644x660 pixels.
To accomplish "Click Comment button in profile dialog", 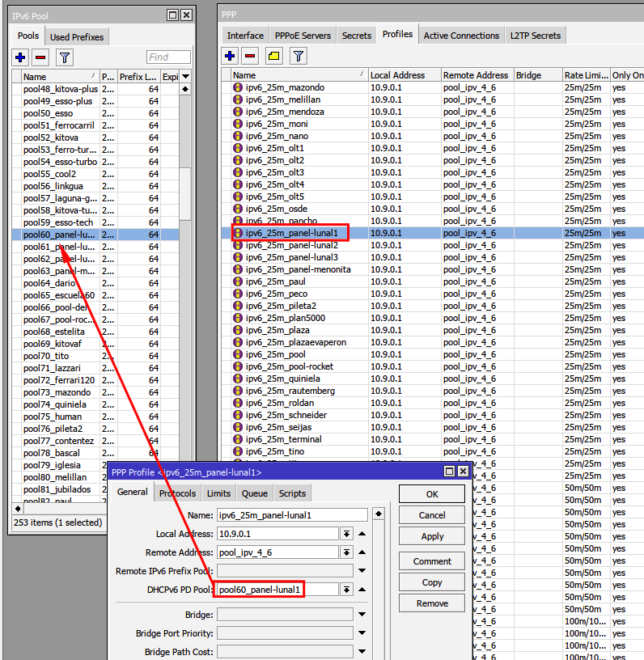I will [432, 561].
